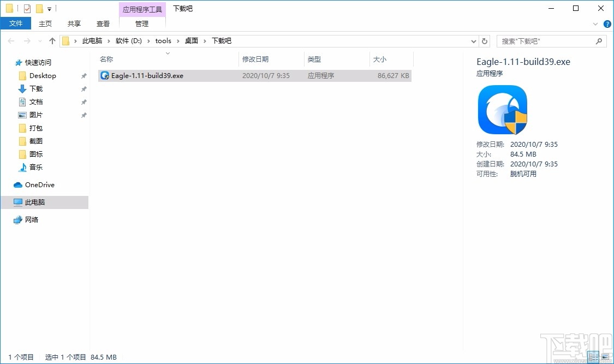Click inside the 搜索 search box
614x364 pixels.
tap(546, 41)
